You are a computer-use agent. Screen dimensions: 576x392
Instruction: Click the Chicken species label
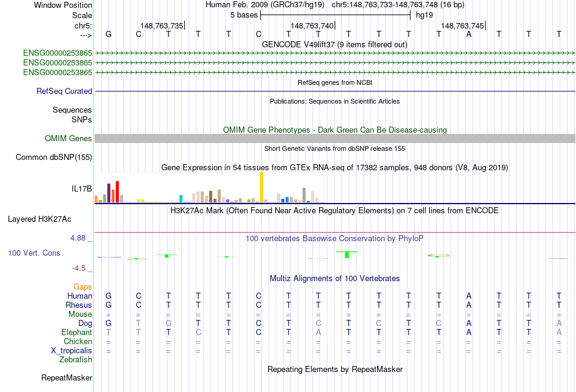coord(78,341)
